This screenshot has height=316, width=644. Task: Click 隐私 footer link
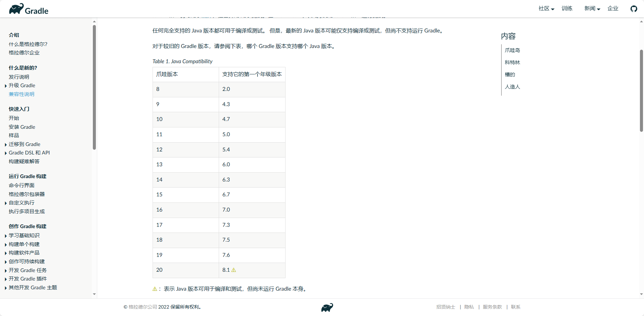click(x=469, y=307)
